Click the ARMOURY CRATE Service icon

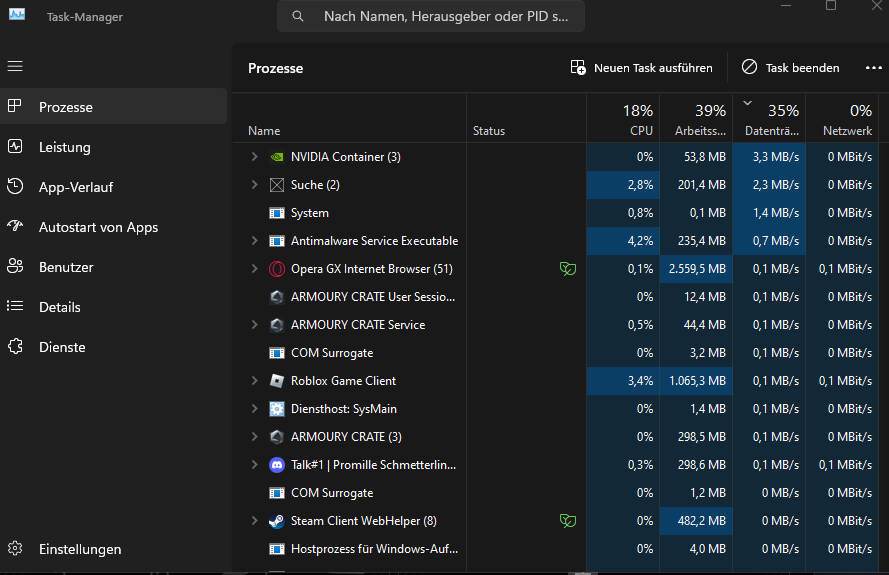tap(277, 325)
